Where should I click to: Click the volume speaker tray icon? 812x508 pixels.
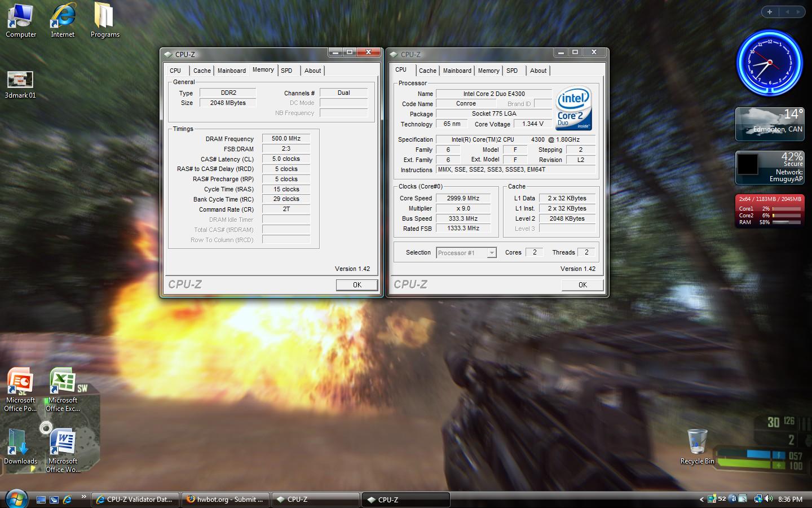click(769, 499)
